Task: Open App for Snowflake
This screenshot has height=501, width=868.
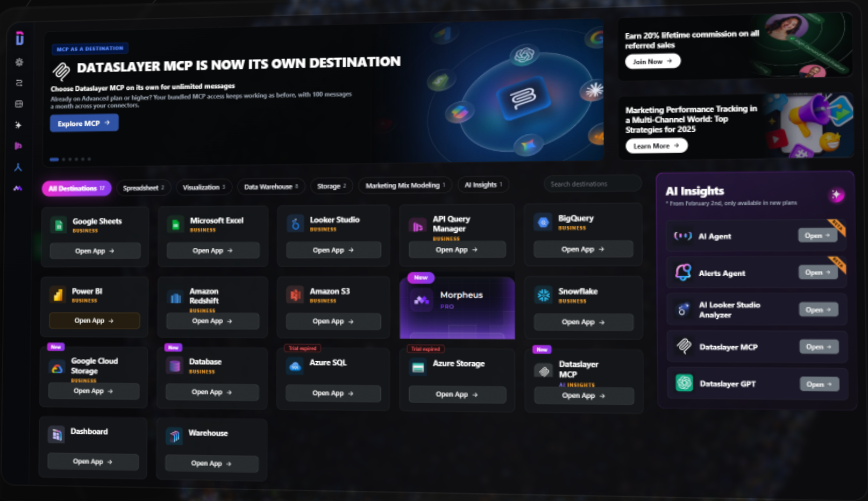Action: 584,321
